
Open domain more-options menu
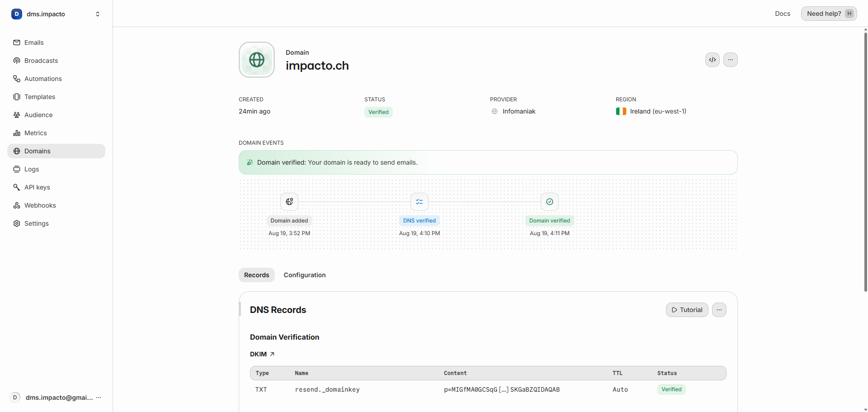pos(731,60)
